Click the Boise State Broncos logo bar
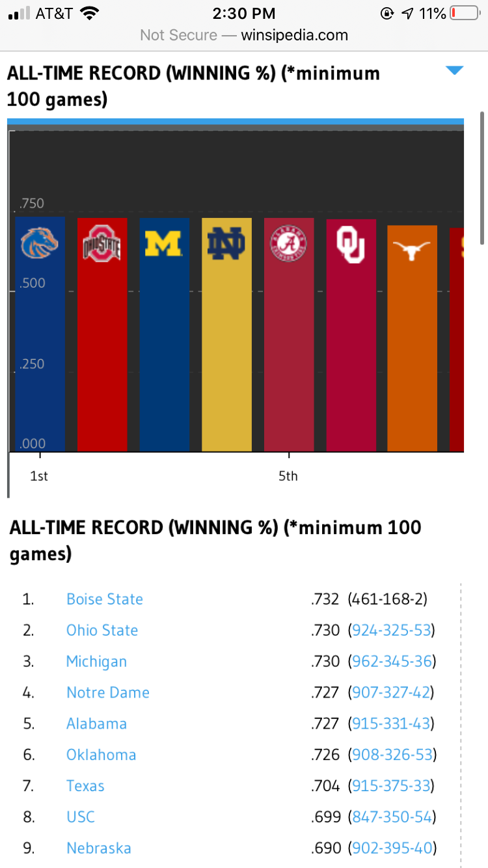This screenshot has height=868, width=488. coord(40,243)
